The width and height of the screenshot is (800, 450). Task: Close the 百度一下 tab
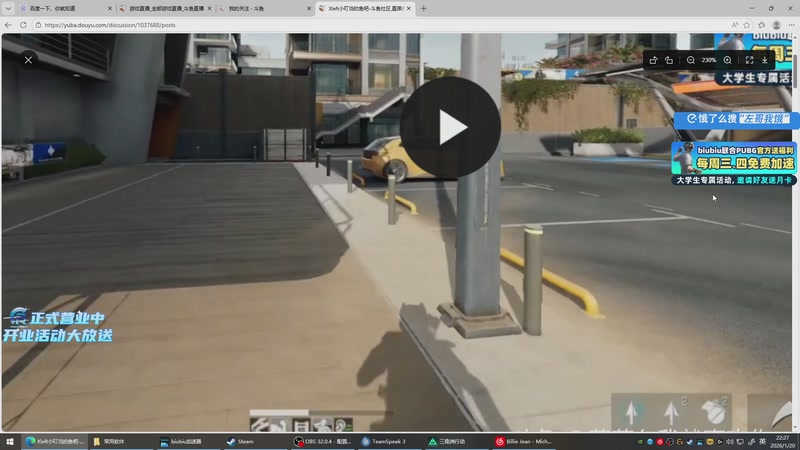click(x=109, y=8)
